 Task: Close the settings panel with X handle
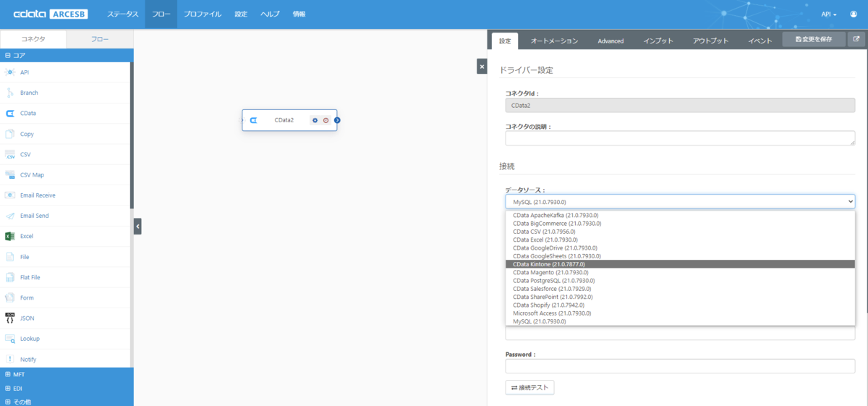tap(482, 67)
